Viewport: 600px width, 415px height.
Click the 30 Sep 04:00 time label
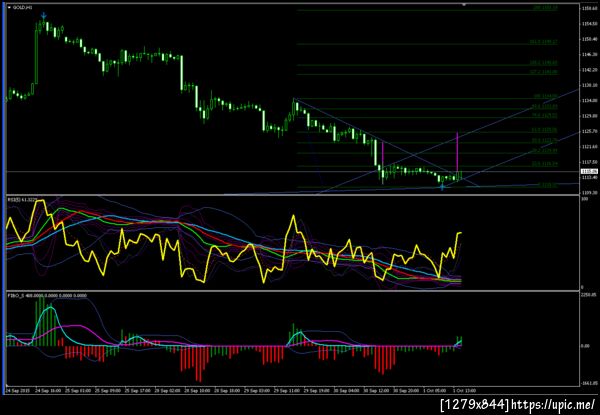(347, 391)
